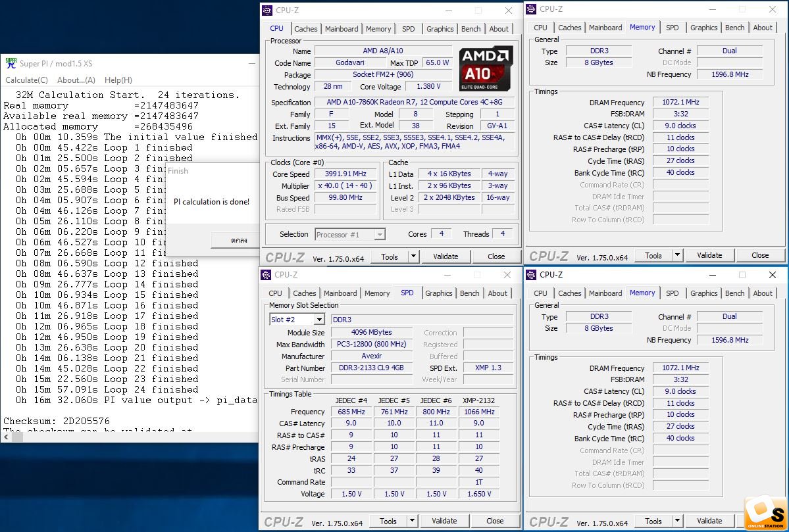Open the SPD tab in the lower Memory window
Image resolution: width=789 pixels, height=532 pixels.
[x=673, y=293]
